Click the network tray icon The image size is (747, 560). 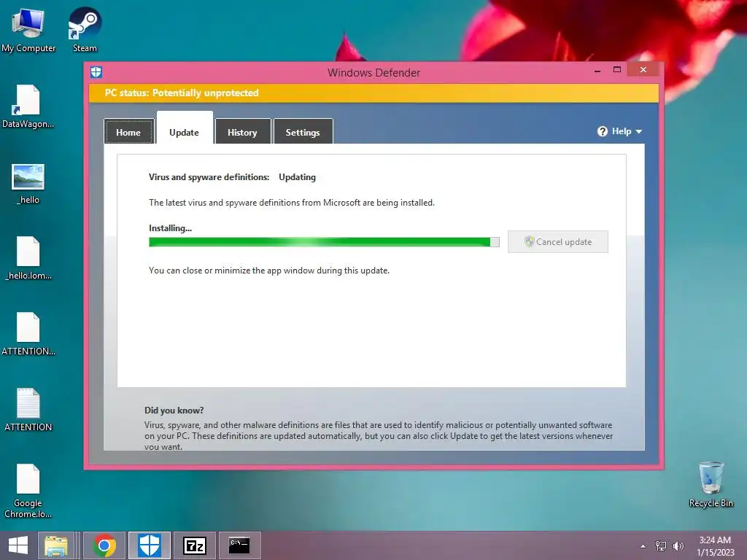pyautogui.click(x=661, y=546)
